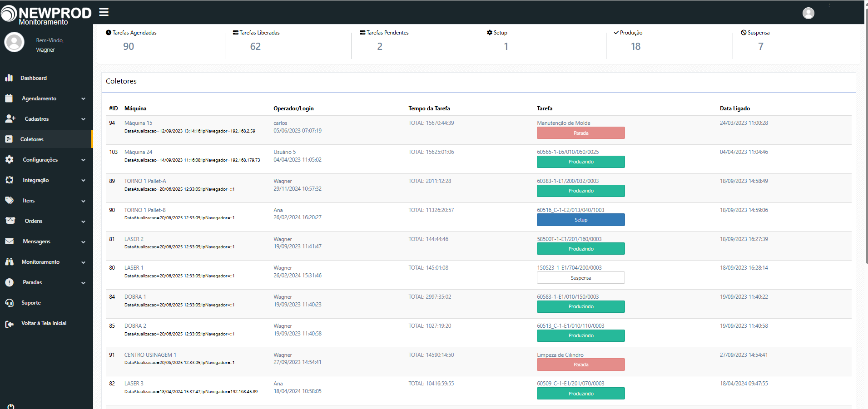Click the Dashboard bar chart icon
Screen dimensions: 868x409
coord(9,78)
